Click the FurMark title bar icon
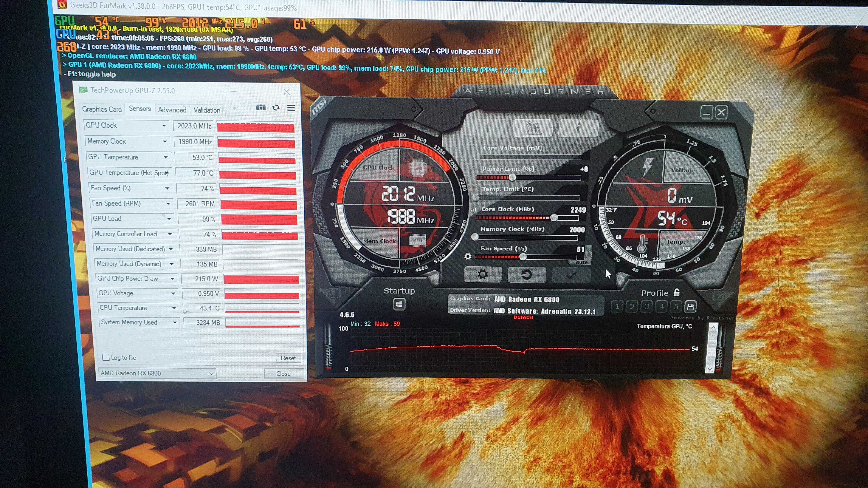868x488 pixels. (x=62, y=4)
